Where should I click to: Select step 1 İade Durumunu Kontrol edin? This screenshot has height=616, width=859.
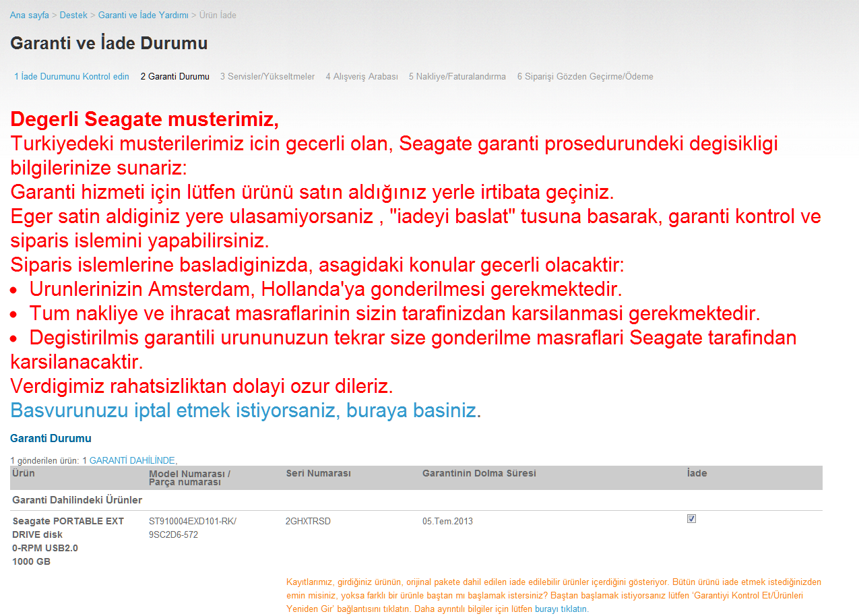[x=71, y=77]
